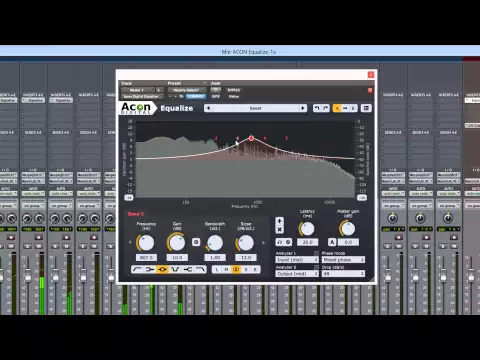480x360 pixels.
Task: Click the Compare button
Action: point(196,96)
